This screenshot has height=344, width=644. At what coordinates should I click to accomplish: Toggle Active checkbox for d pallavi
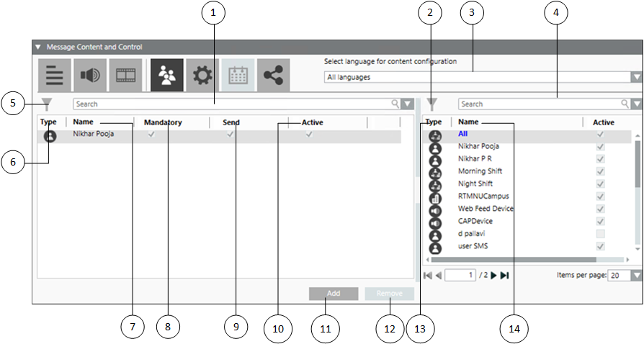tap(599, 235)
